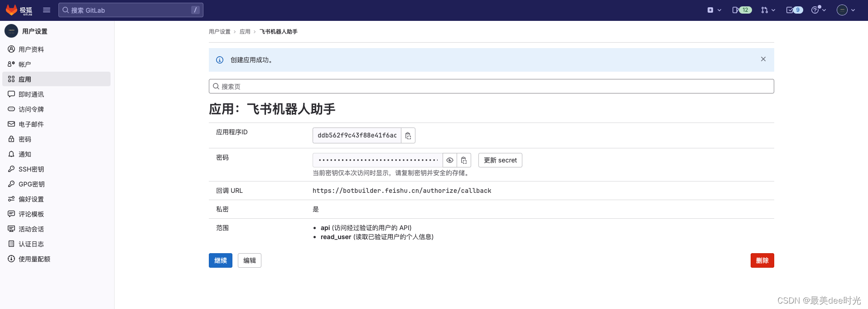The width and height of the screenshot is (868, 309).
Task: Dismiss the 创建应用成功 alert
Action: click(x=763, y=59)
